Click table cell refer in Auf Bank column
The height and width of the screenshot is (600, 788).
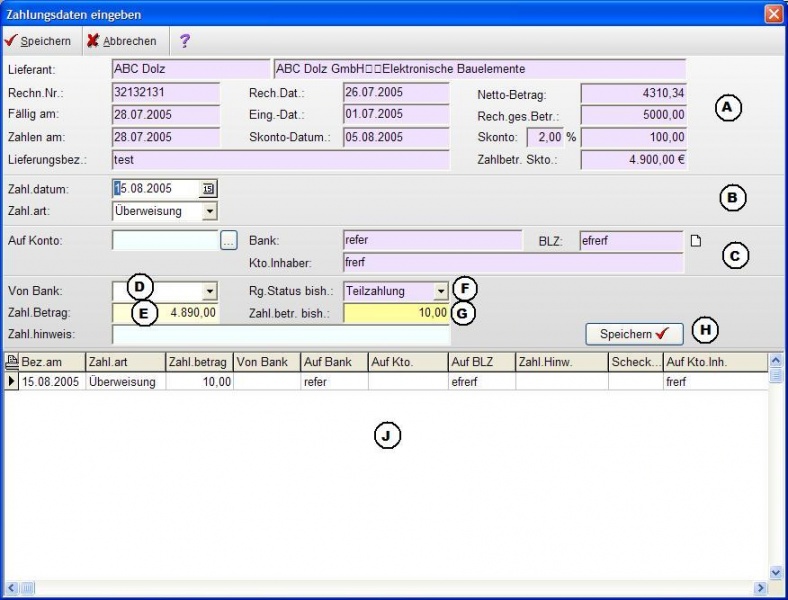pyautogui.click(x=334, y=382)
